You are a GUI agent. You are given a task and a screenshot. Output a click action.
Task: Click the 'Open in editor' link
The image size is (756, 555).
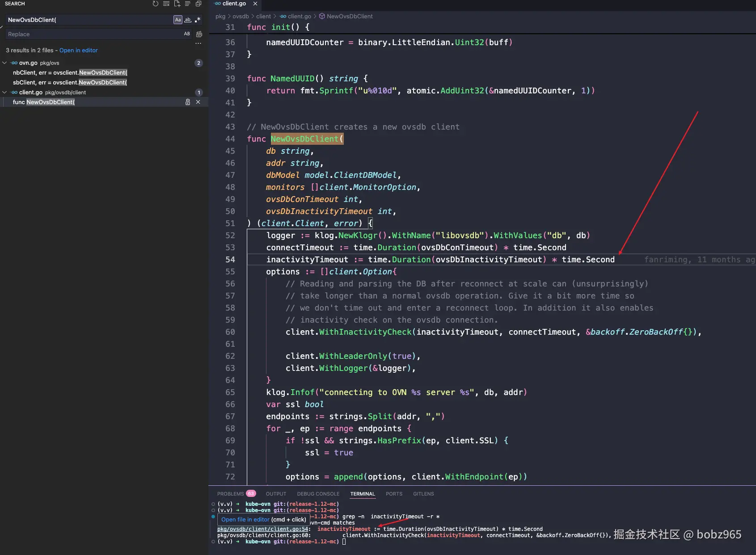pyautogui.click(x=78, y=50)
